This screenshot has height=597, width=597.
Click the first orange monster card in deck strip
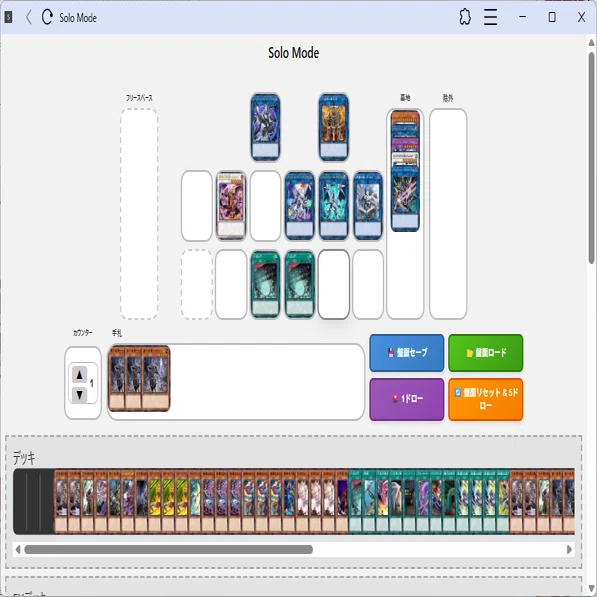click(61, 501)
